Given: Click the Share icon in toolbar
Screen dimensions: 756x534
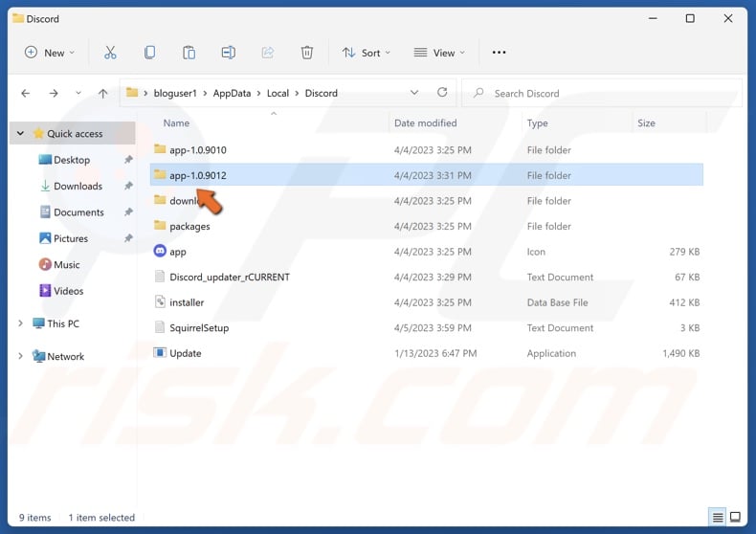Looking at the screenshot, I should (268, 53).
